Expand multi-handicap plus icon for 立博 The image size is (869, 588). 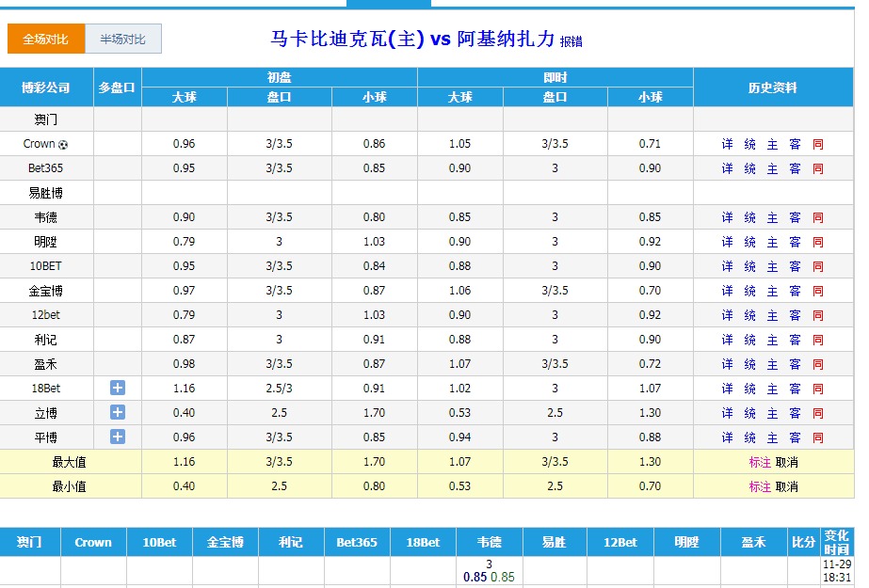coord(118,412)
